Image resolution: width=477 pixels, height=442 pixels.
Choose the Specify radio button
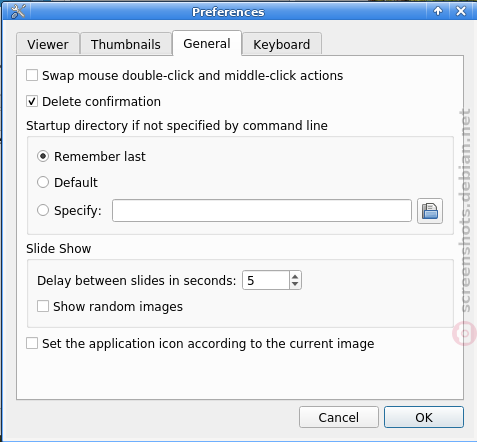point(43,210)
